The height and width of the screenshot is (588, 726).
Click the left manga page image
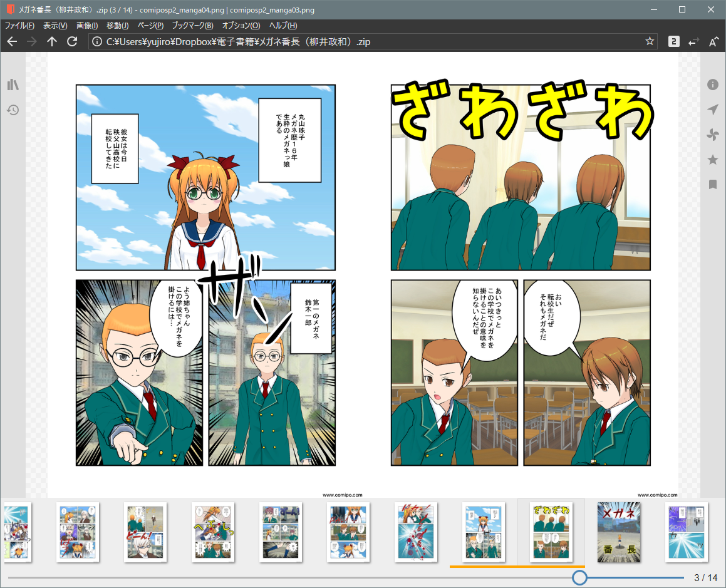pos(205,275)
